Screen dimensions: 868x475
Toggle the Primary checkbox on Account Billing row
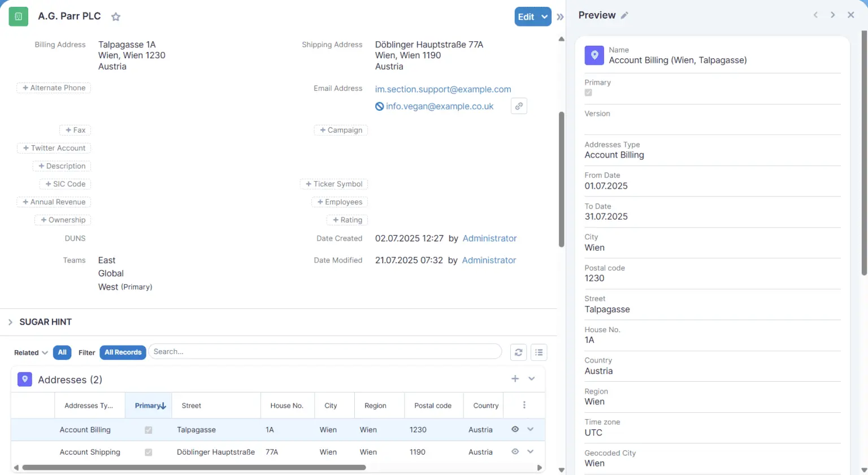(x=148, y=429)
